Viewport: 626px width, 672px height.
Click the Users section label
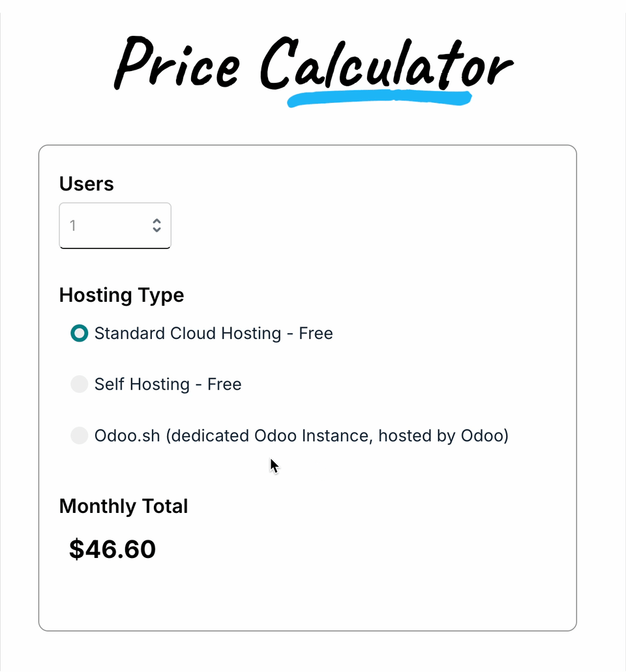[x=86, y=184]
